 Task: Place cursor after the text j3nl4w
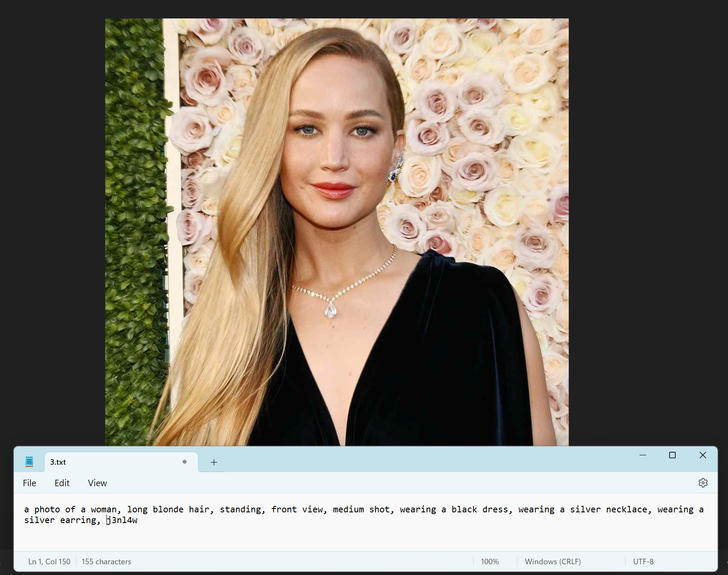pos(139,520)
